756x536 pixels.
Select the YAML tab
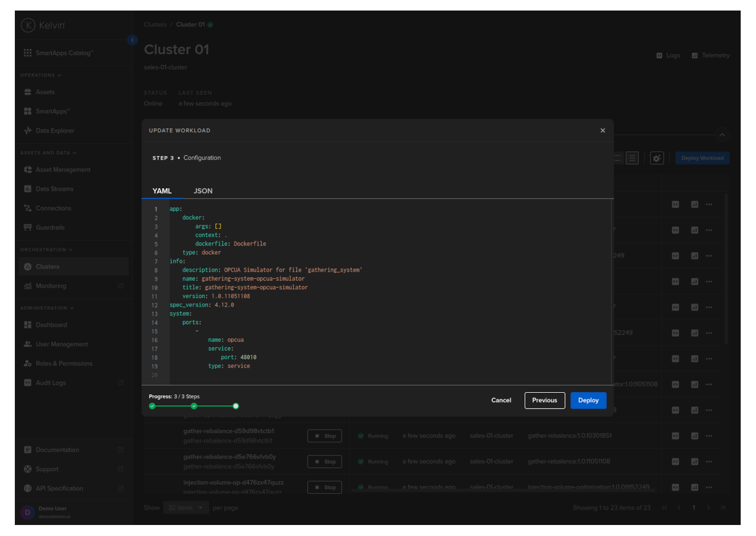pyautogui.click(x=162, y=191)
